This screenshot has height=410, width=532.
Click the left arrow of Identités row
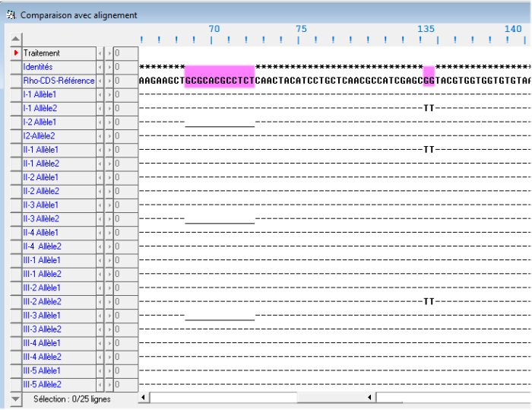(100, 67)
